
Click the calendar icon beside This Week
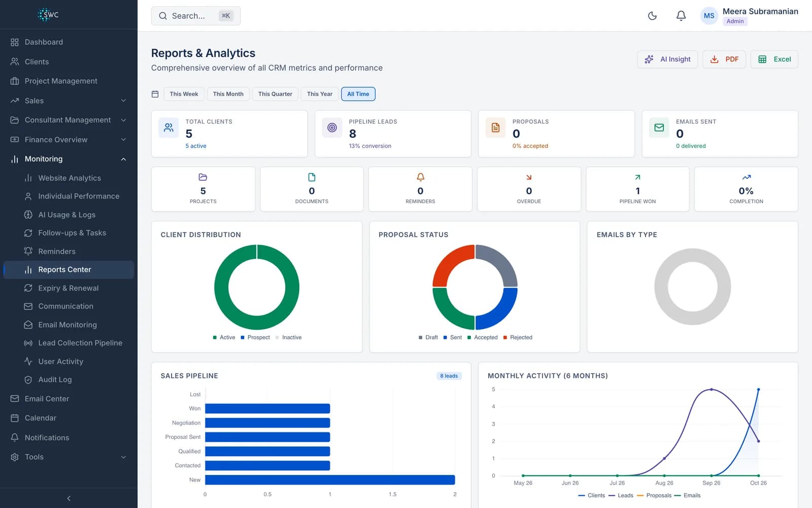155,94
